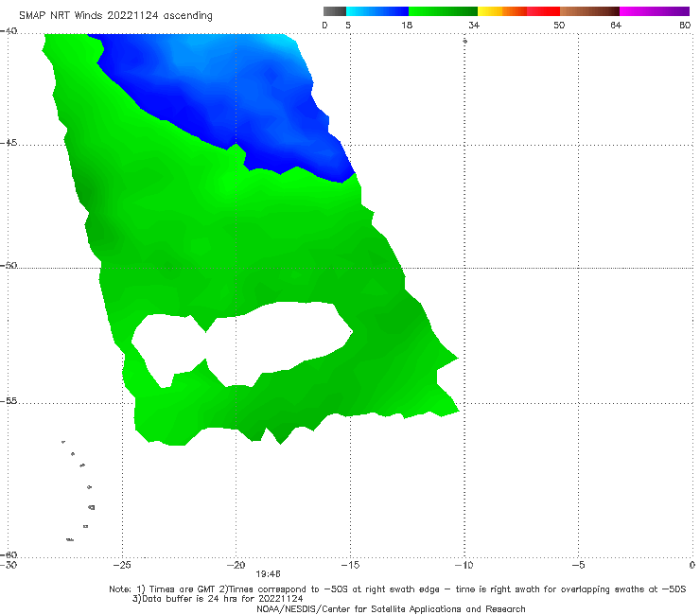Click the longitude label "-30"

click(x=9, y=565)
